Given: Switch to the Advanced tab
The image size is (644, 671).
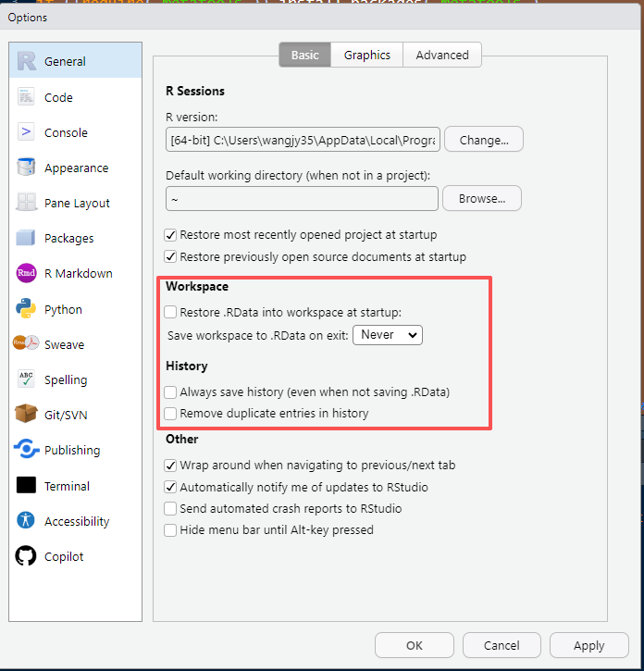Looking at the screenshot, I should click(x=441, y=55).
